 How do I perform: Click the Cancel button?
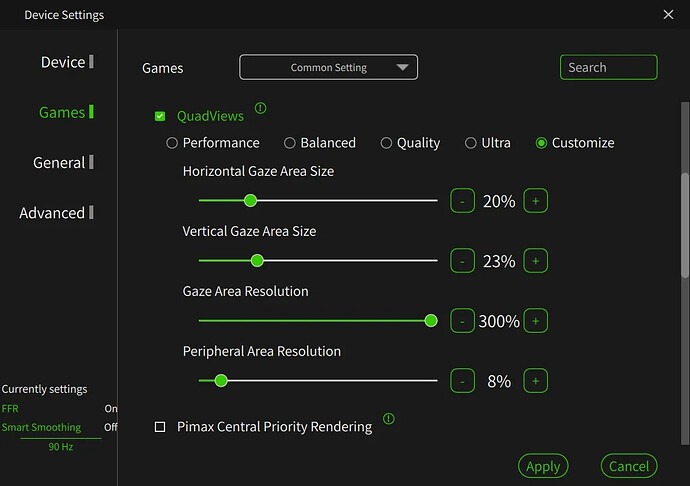(629, 466)
